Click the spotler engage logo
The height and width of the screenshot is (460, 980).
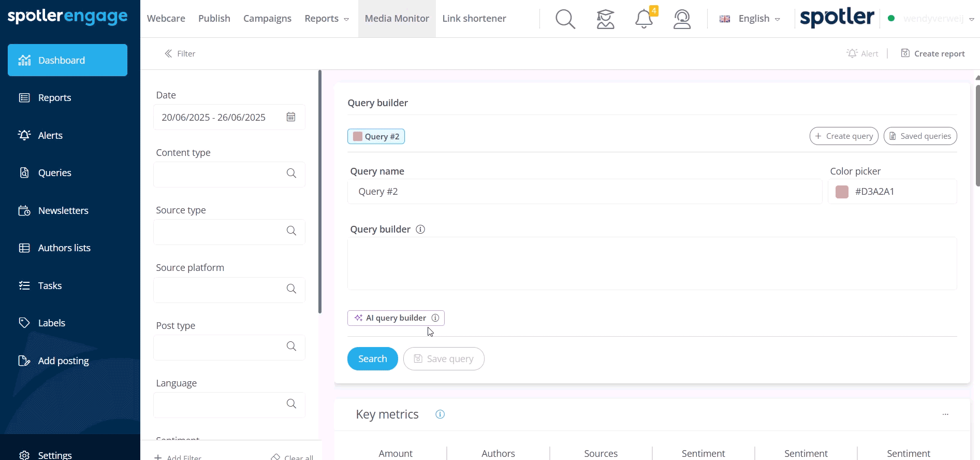pos(68,17)
